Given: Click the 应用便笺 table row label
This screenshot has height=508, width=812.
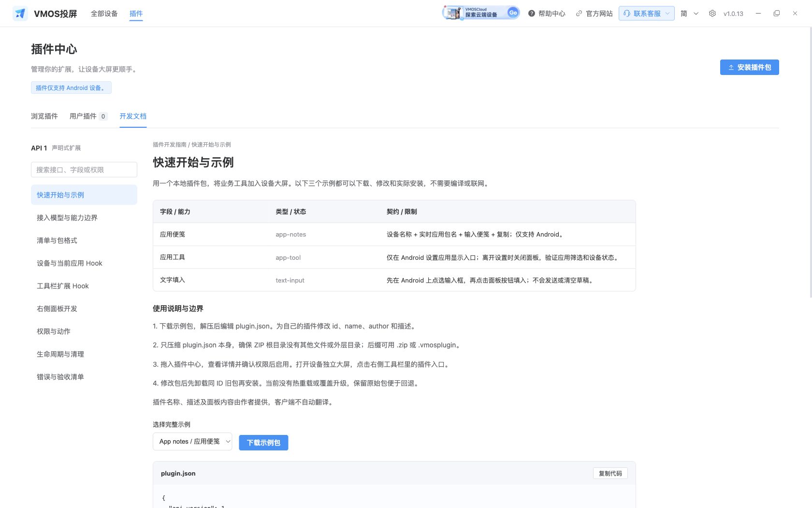Looking at the screenshot, I should click(x=173, y=235).
